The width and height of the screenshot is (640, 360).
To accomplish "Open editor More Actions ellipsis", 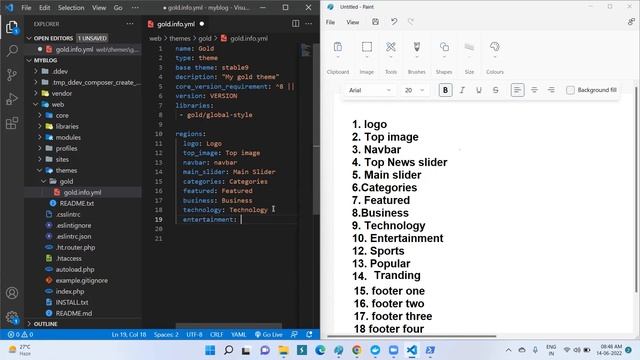I will point(309,24).
